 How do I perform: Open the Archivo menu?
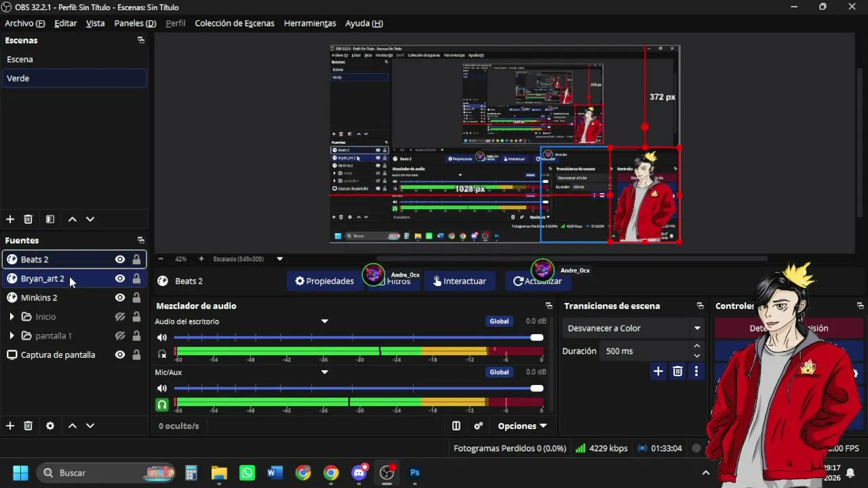(24, 23)
